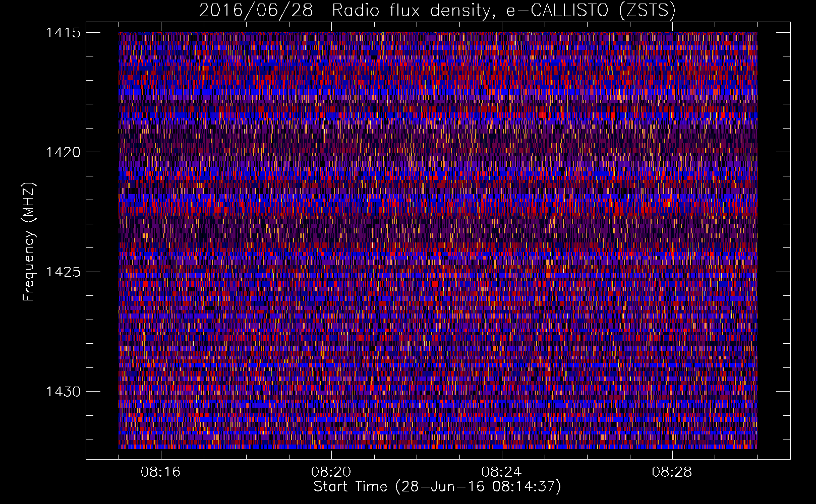816x504 pixels.
Task: Click the 08:16 time axis label
Action: (x=161, y=472)
